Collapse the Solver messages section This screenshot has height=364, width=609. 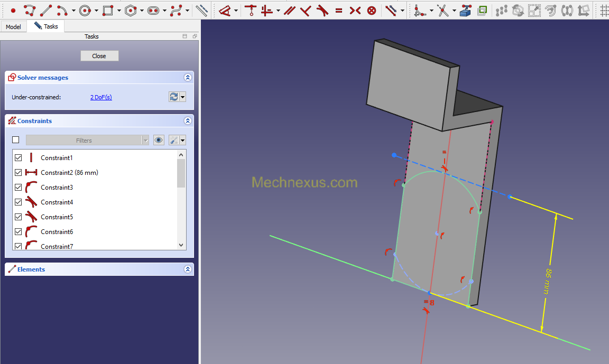click(x=188, y=78)
